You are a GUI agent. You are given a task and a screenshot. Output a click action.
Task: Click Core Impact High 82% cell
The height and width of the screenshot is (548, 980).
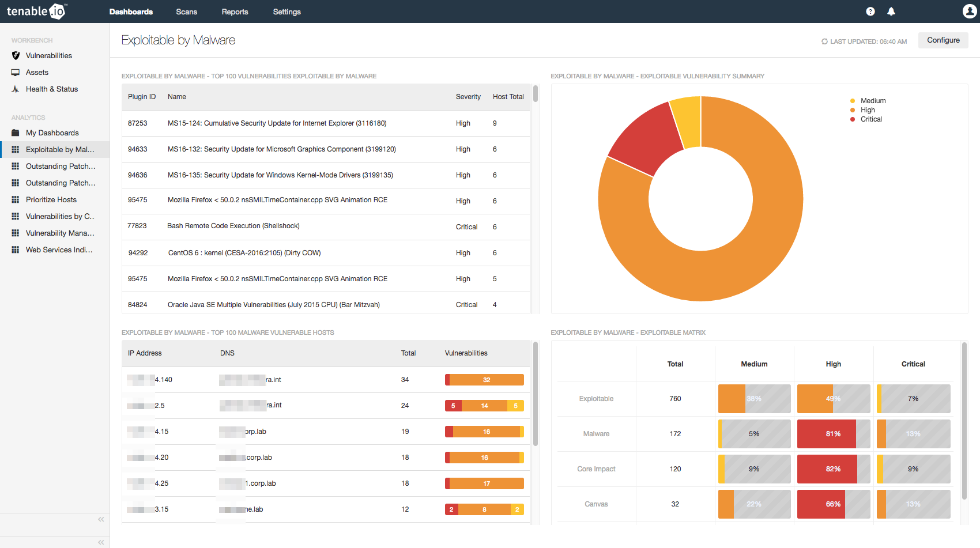click(x=833, y=469)
